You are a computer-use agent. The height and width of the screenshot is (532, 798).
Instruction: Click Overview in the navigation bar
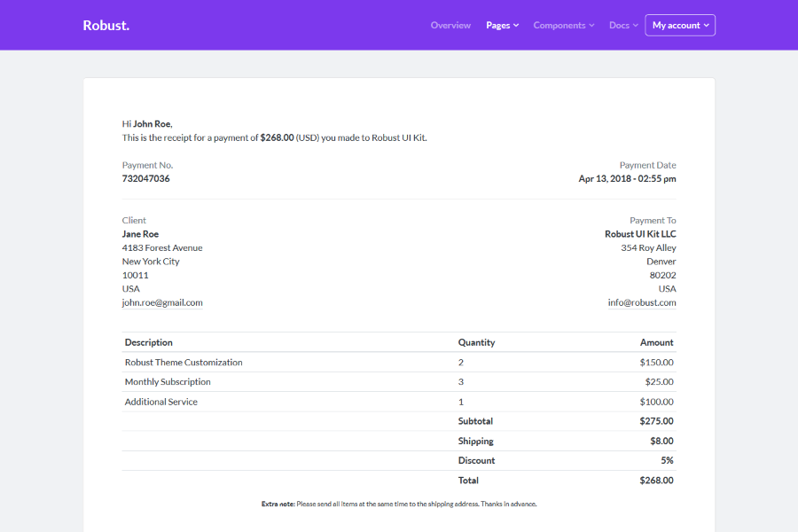(x=450, y=25)
